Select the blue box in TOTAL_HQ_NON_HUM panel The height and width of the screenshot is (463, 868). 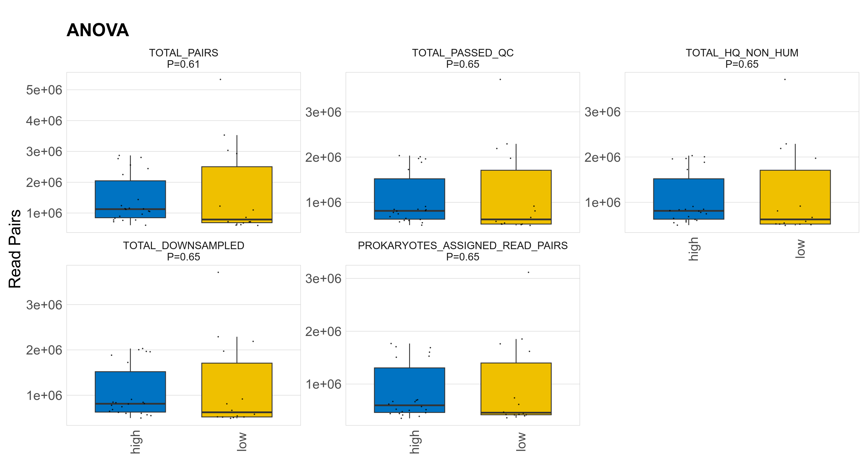pos(688,194)
